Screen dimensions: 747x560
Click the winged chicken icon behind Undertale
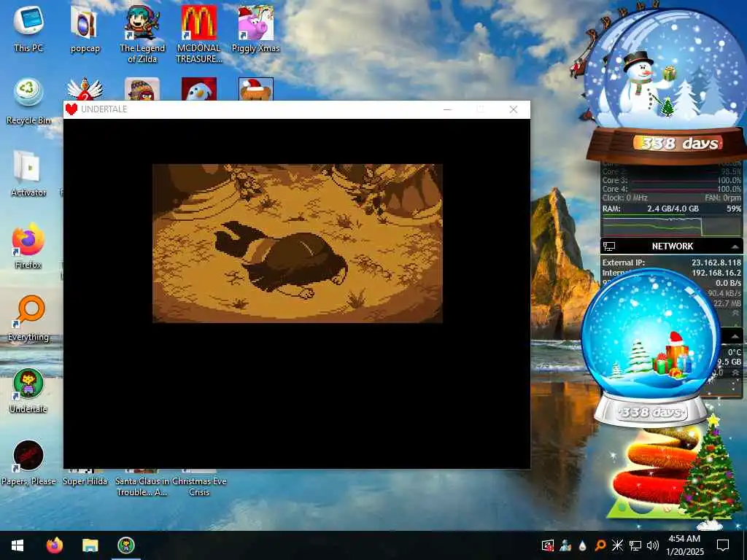pos(85,90)
